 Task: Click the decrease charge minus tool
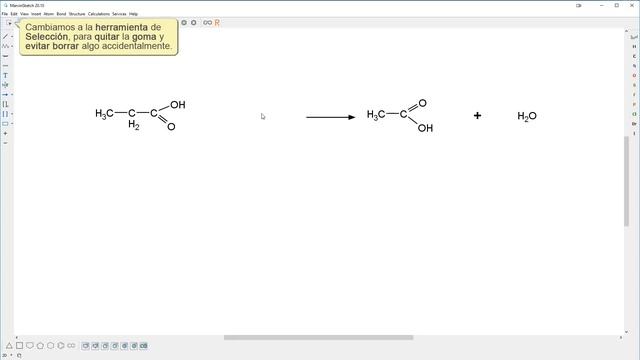5,143
